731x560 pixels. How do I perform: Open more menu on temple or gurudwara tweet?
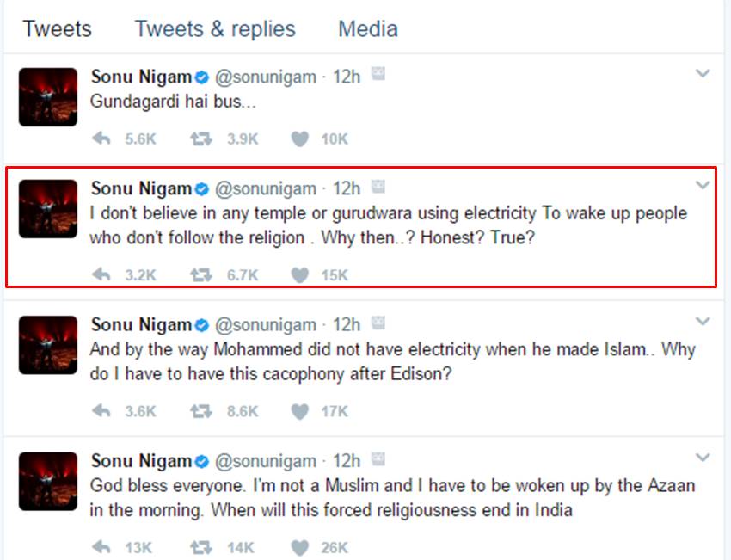(x=703, y=185)
